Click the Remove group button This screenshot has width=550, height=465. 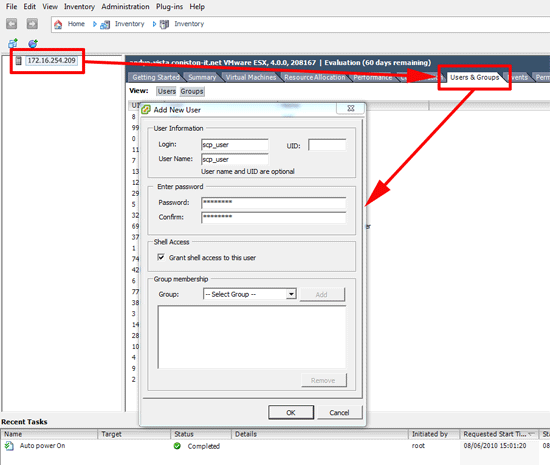tap(323, 380)
